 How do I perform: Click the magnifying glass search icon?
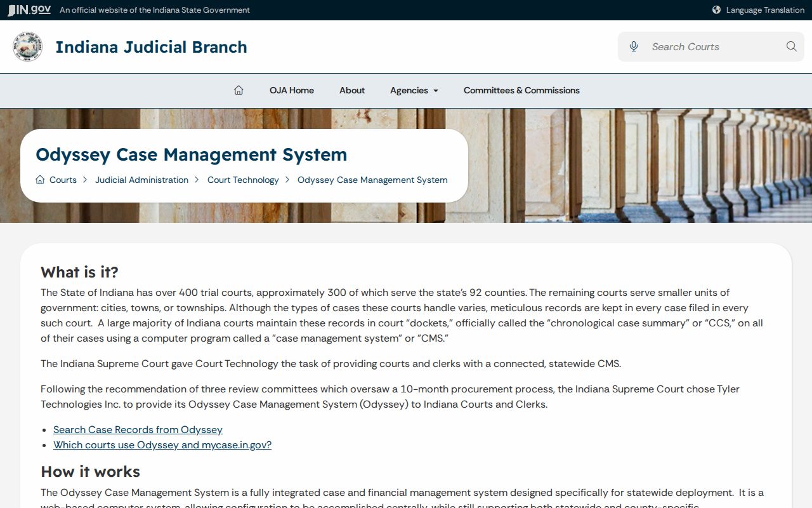(x=791, y=46)
